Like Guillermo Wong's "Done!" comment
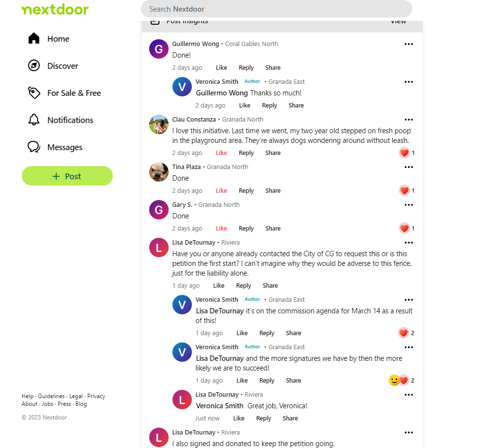The image size is (497, 448). 221,68
